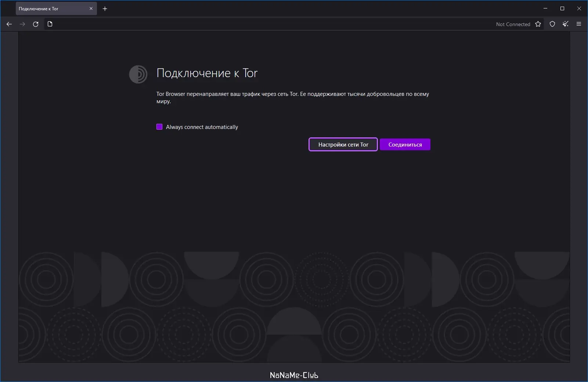Image resolution: width=588 pixels, height=382 pixels.
Task: Open the hamburger application menu
Action: tap(579, 24)
